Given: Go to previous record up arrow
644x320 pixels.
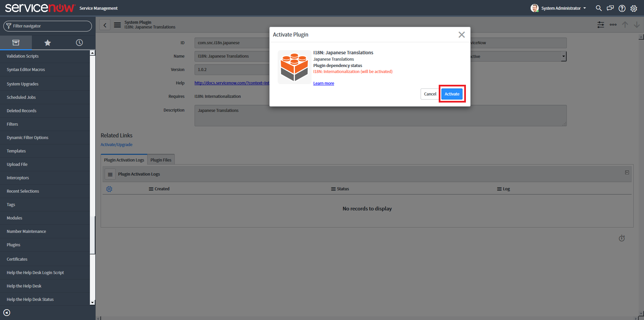Looking at the screenshot, I should [x=625, y=25].
